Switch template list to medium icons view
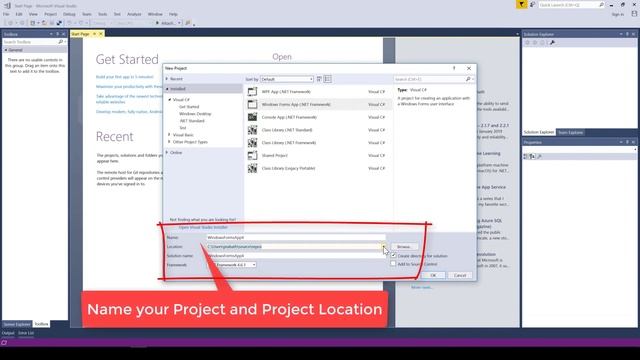 pyautogui.click(x=327, y=79)
